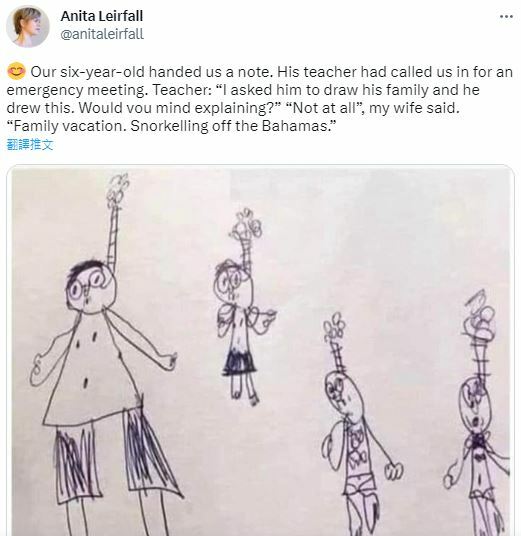521x536 pixels.
Task: Translate the tweet via 翻譯推文 link
Action: click(x=30, y=145)
